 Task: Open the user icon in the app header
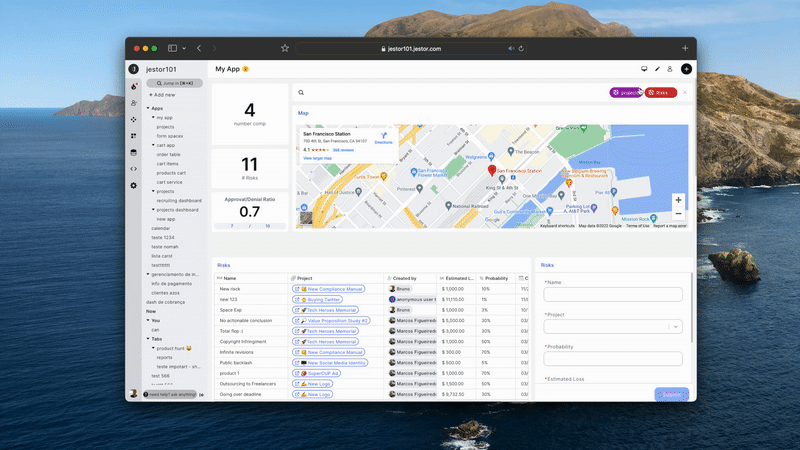[670, 69]
